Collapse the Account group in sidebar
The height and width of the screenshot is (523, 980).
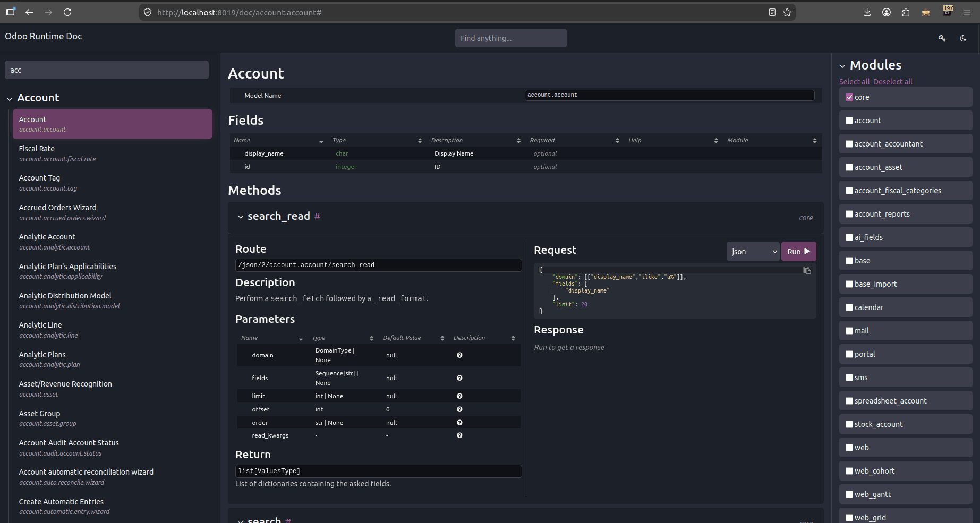pyautogui.click(x=10, y=99)
